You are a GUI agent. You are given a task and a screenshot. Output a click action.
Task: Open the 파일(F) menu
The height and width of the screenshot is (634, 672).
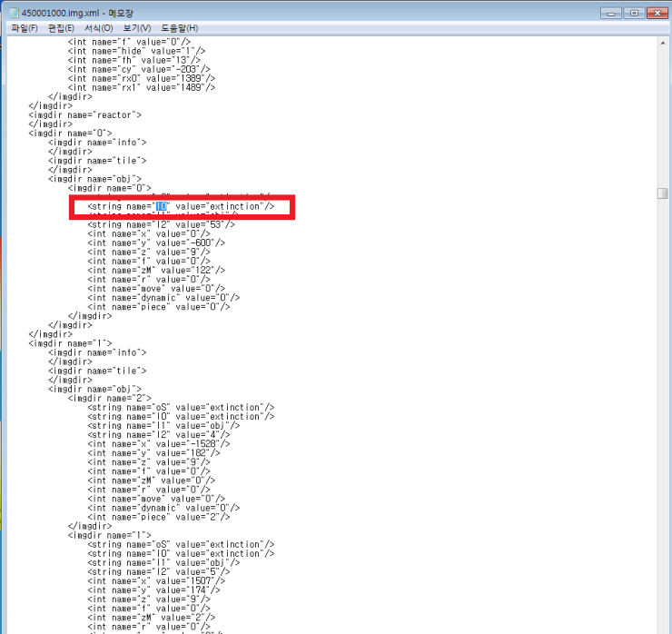pyautogui.click(x=25, y=28)
